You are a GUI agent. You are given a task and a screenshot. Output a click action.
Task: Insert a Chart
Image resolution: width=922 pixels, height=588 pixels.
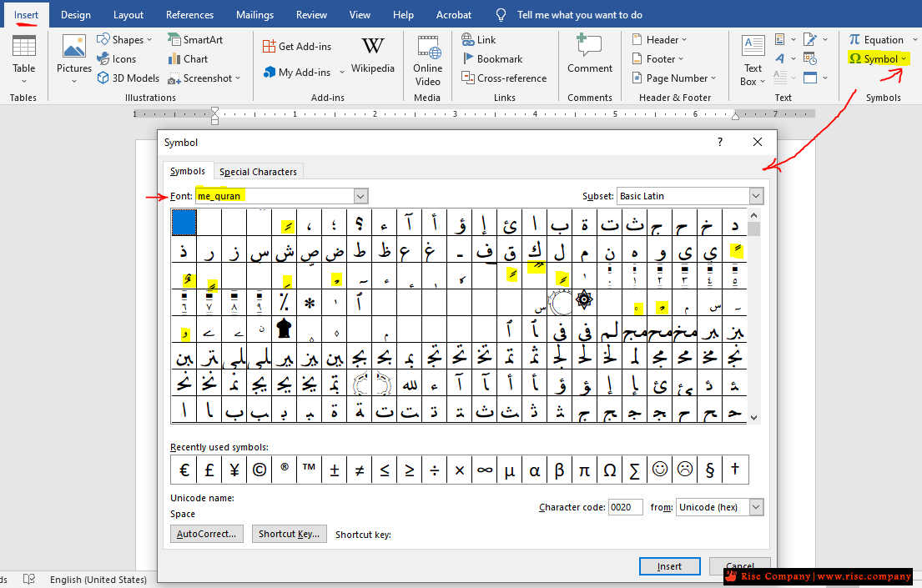coord(188,58)
